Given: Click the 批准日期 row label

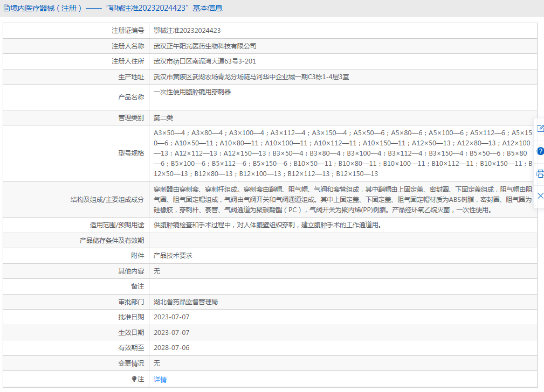Looking at the screenshot, I should pyautogui.click(x=131, y=317).
